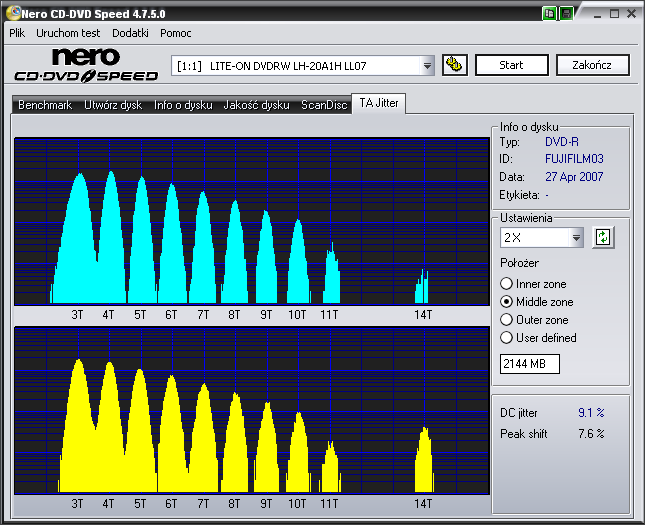
Task: Click the drive options icon beside drive selector
Action: pyautogui.click(x=455, y=65)
